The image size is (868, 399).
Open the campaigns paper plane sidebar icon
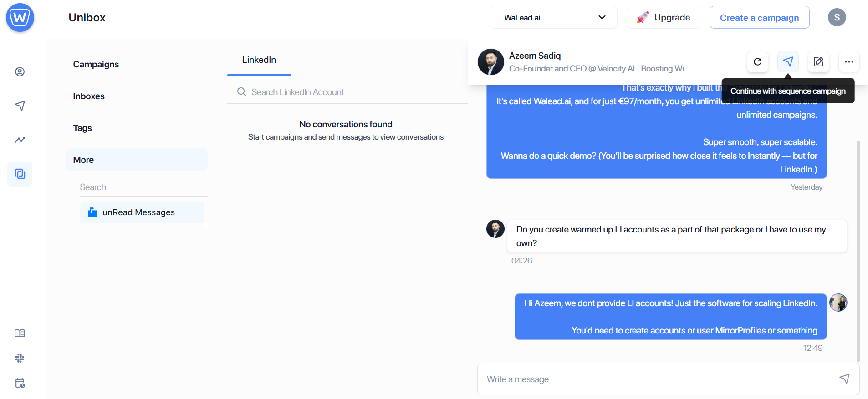coord(20,106)
